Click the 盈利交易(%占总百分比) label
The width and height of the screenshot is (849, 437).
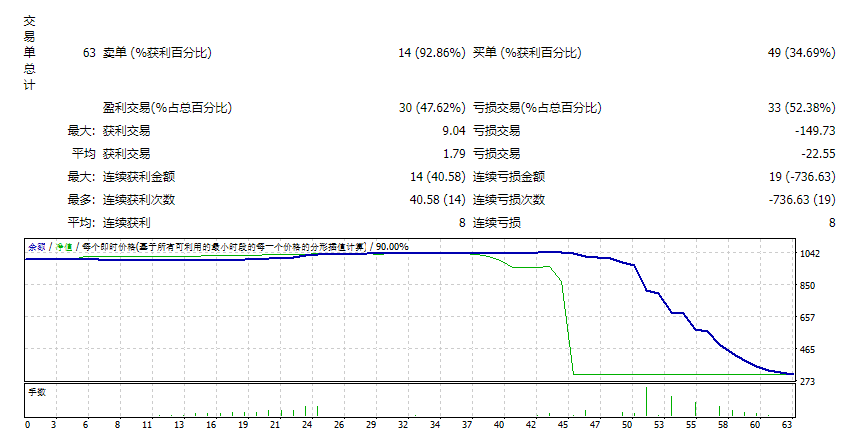click(x=167, y=108)
